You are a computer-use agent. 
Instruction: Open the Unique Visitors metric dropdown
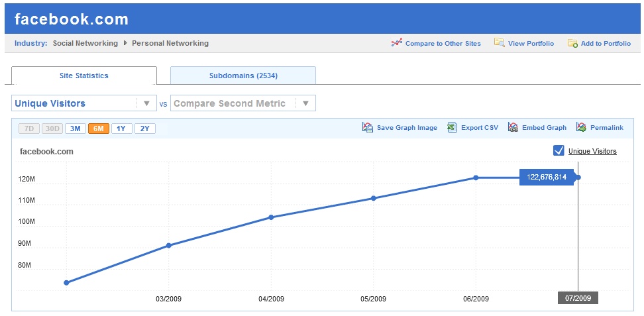pos(83,103)
